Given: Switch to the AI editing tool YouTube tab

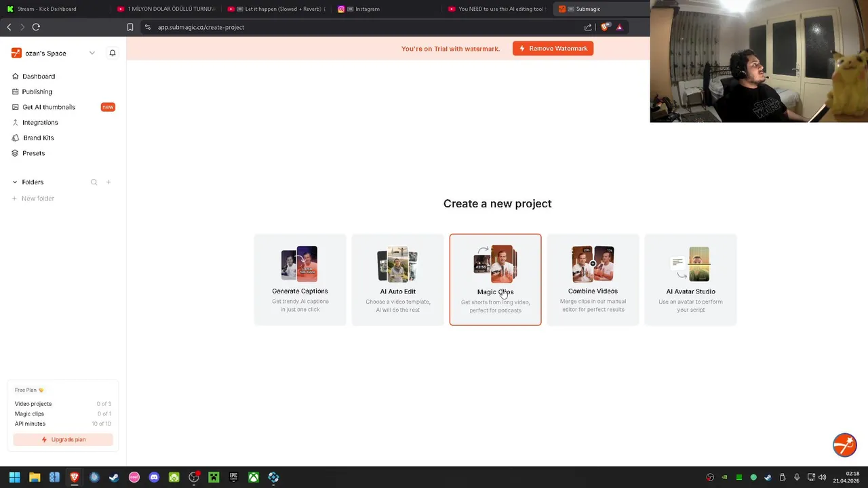Looking at the screenshot, I should [496, 9].
